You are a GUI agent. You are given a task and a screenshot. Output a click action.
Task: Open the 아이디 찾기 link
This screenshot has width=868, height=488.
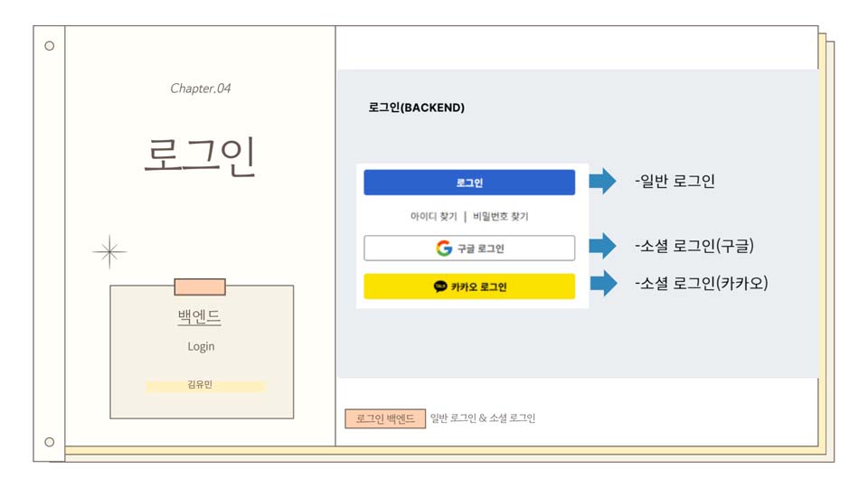pyautogui.click(x=433, y=216)
